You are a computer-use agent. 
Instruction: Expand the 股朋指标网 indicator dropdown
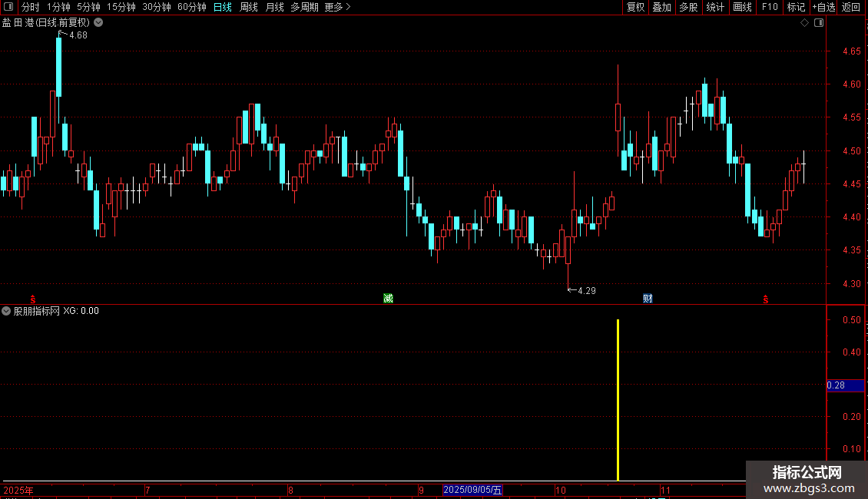(x=6, y=311)
